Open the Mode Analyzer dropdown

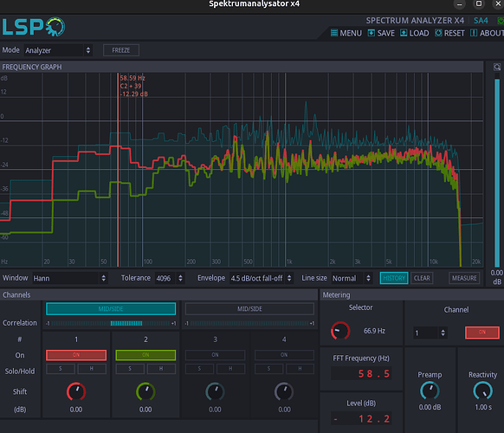(x=58, y=50)
